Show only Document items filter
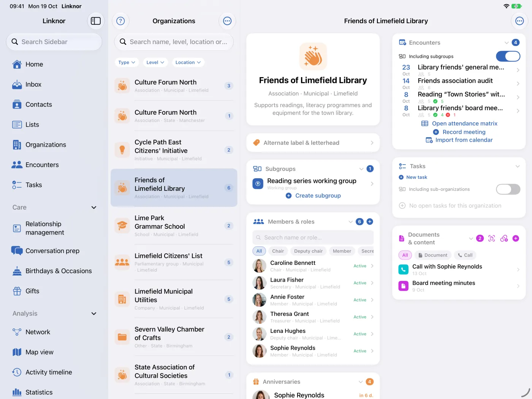 (433, 255)
